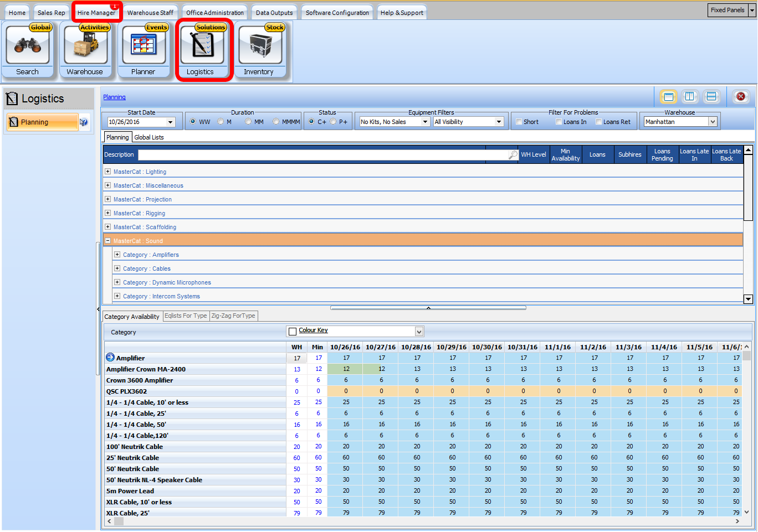This screenshot has width=758, height=532.
Task: Click the Planning breadcrumb link
Action: click(x=114, y=97)
